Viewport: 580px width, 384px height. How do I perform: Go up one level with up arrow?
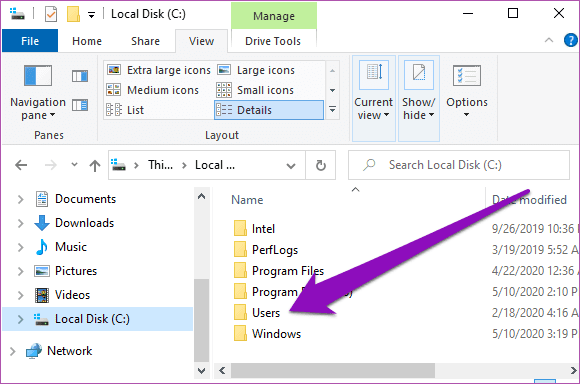click(x=95, y=165)
